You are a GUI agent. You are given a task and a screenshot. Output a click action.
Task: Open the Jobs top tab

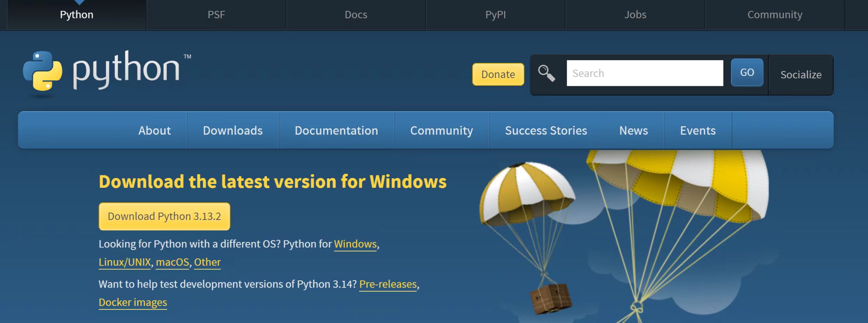click(x=635, y=15)
